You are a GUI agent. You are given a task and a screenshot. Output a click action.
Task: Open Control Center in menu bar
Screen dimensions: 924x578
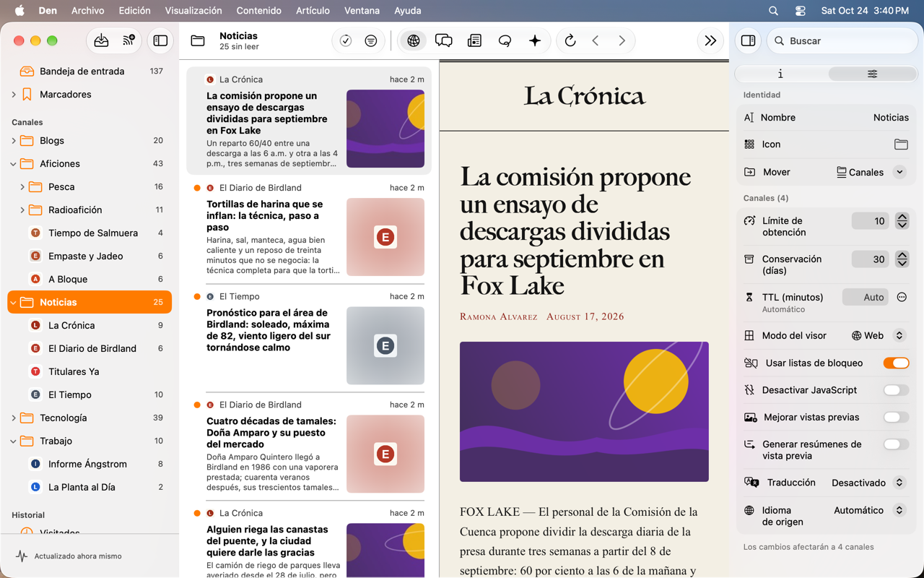click(801, 11)
